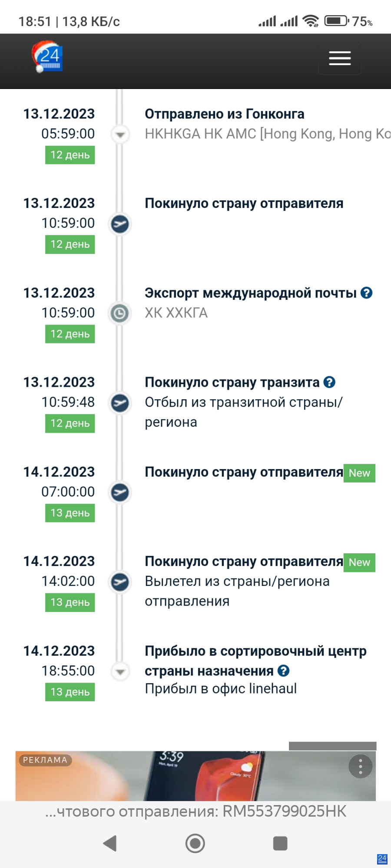
Task: Open the ad options three-dot menu
Action: tap(360, 766)
